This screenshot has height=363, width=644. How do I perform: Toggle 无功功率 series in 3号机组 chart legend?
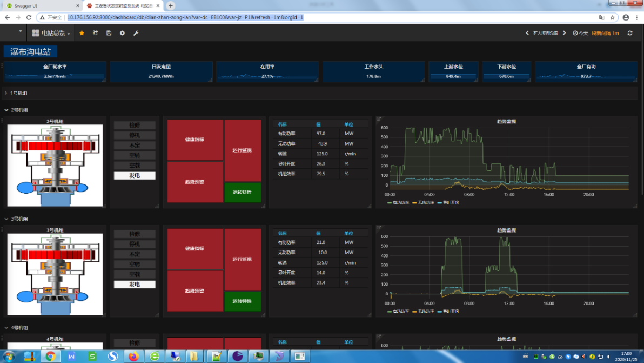click(x=425, y=312)
